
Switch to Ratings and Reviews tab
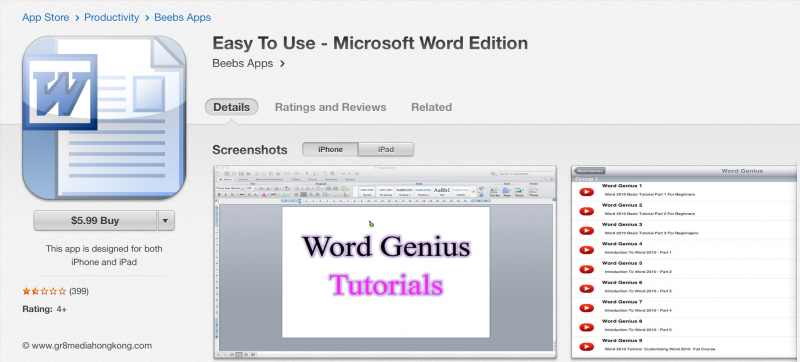point(331,107)
